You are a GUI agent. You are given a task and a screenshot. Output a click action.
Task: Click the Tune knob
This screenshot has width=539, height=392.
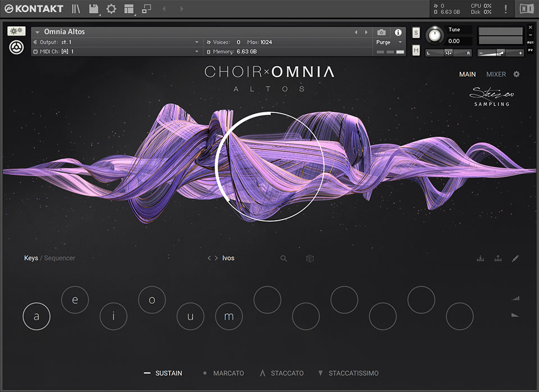pyautogui.click(x=435, y=35)
